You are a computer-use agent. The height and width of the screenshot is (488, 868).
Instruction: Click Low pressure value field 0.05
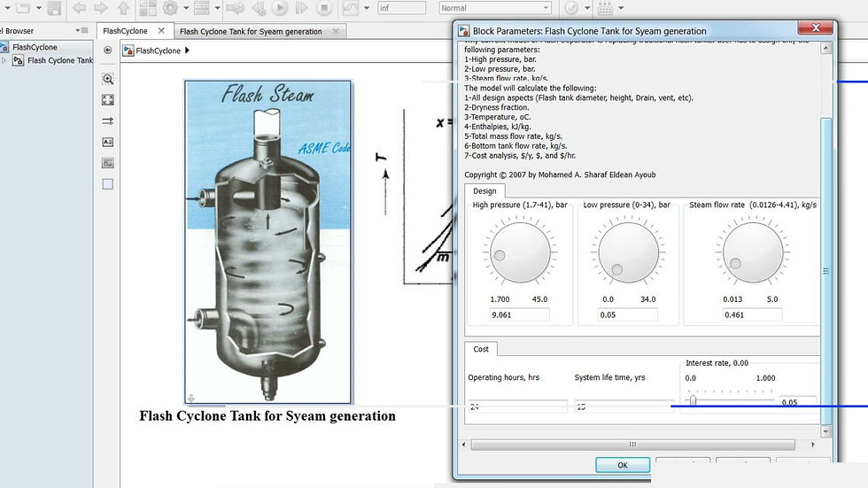tap(628, 314)
